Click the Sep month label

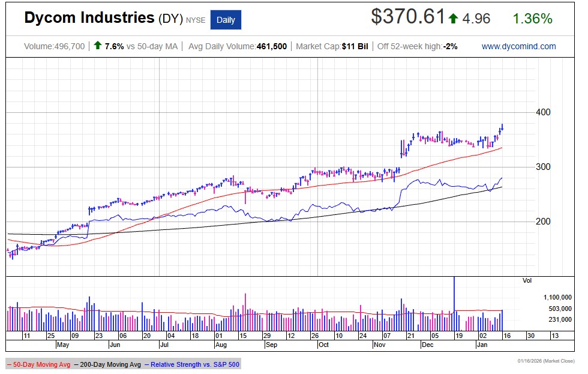point(271,345)
